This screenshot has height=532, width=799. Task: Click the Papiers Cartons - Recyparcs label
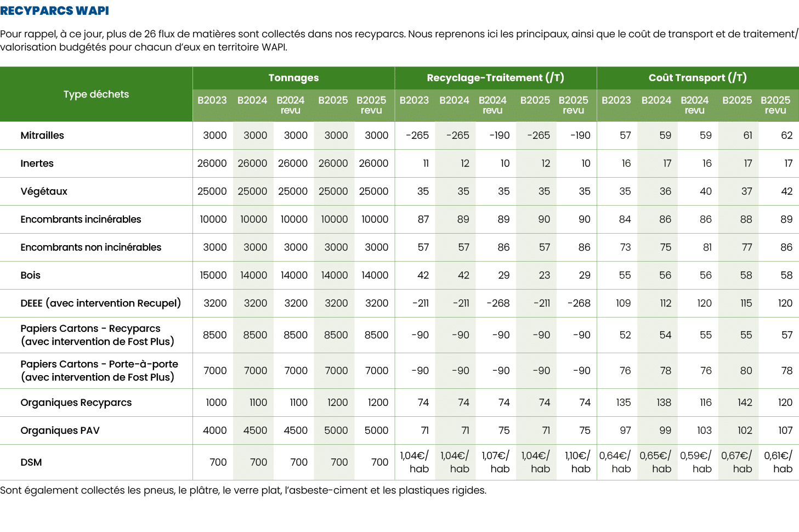tap(90, 329)
